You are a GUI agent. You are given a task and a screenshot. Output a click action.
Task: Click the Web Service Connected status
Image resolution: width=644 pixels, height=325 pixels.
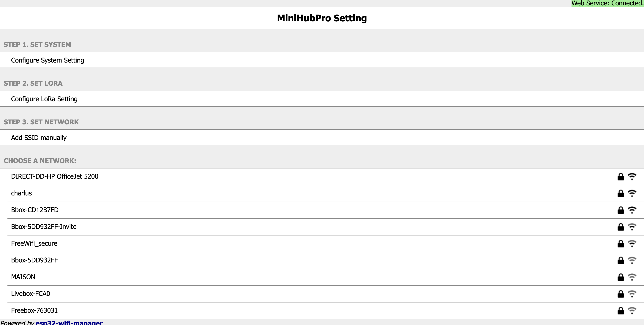click(x=607, y=3)
